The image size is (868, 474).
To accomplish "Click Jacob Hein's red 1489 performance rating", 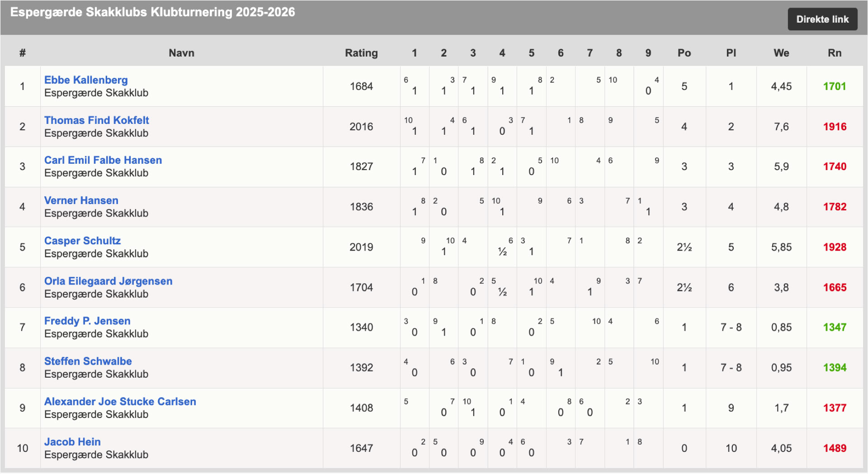I will click(x=834, y=448).
